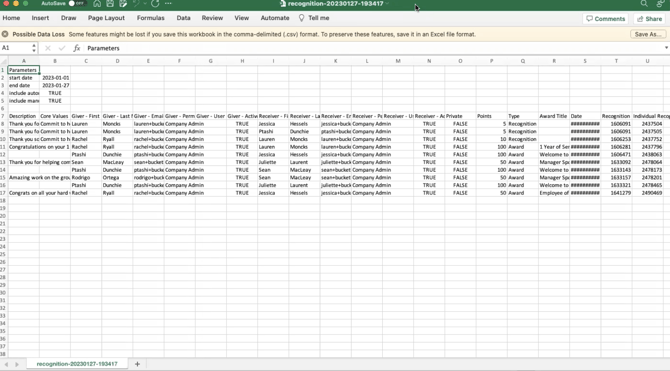Open the more options ellipsis in title bar
The height and width of the screenshot is (371, 670).
168,3
